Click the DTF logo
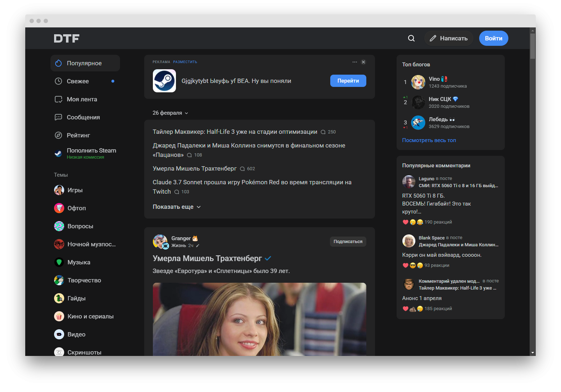 [67, 38]
